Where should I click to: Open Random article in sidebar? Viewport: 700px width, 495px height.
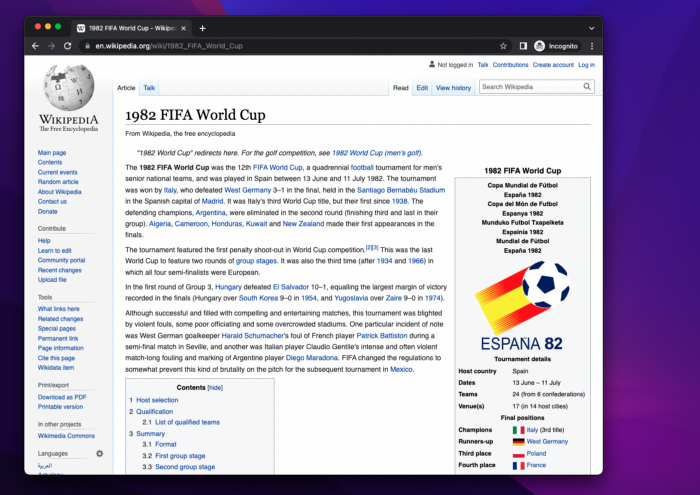[x=58, y=182]
